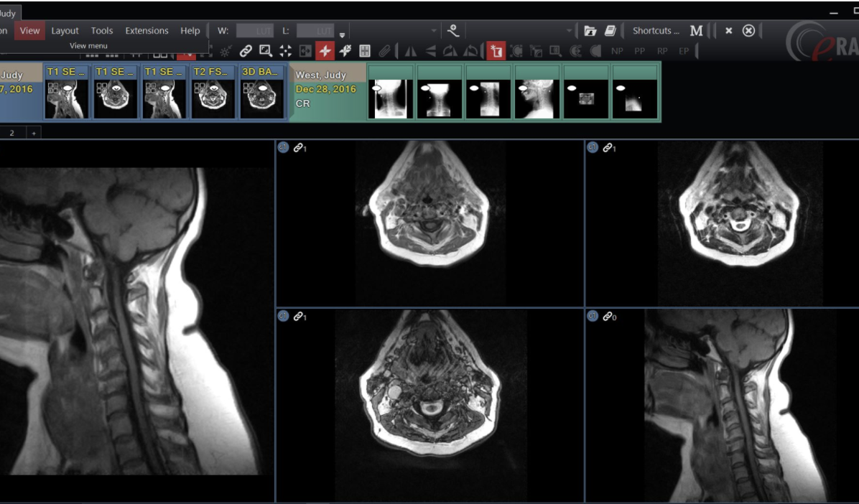This screenshot has width=859, height=504.
Task: Flip the image horizontally
Action: [411, 50]
